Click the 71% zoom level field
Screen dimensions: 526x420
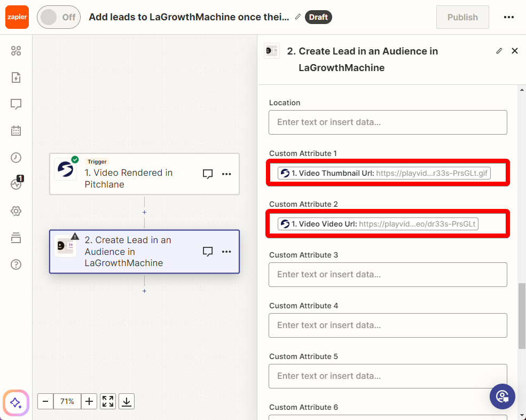(67, 401)
